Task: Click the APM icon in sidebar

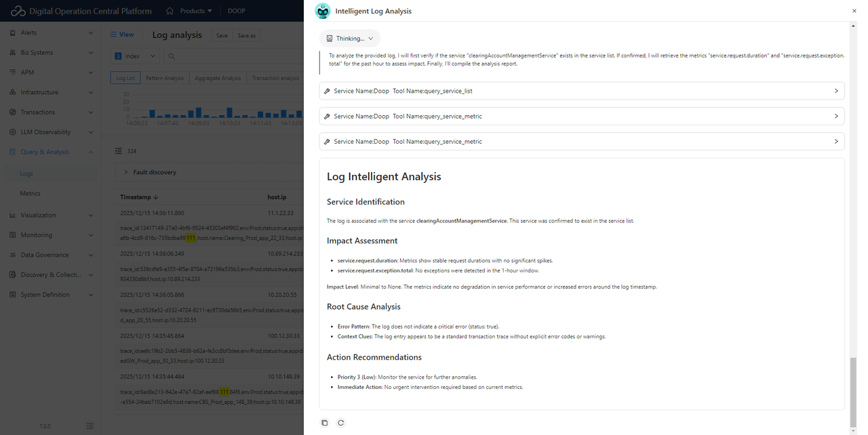Action: point(14,72)
